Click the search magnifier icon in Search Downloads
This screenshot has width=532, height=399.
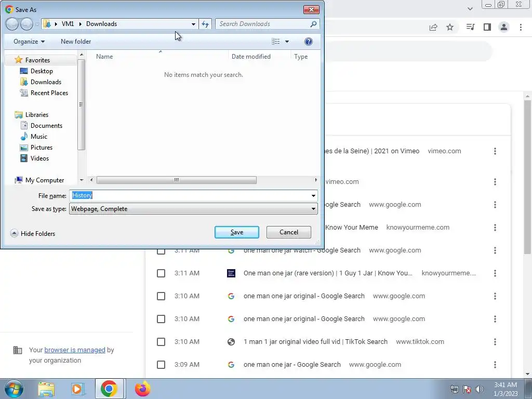click(x=313, y=24)
